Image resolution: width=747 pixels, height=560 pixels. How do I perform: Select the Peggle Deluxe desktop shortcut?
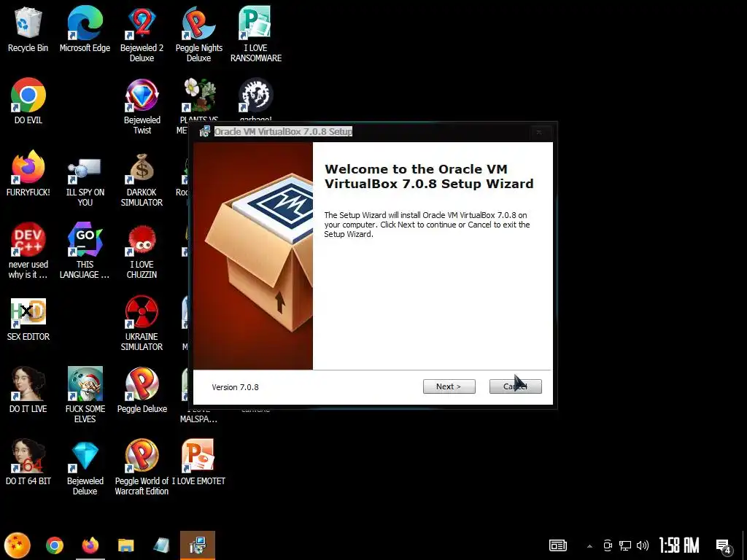click(142, 389)
